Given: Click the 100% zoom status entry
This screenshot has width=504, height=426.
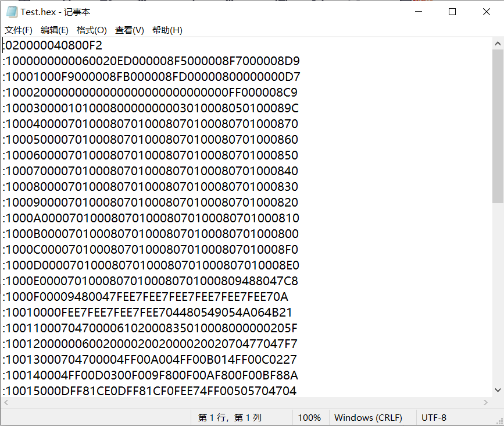Looking at the screenshot, I should tap(309, 418).
